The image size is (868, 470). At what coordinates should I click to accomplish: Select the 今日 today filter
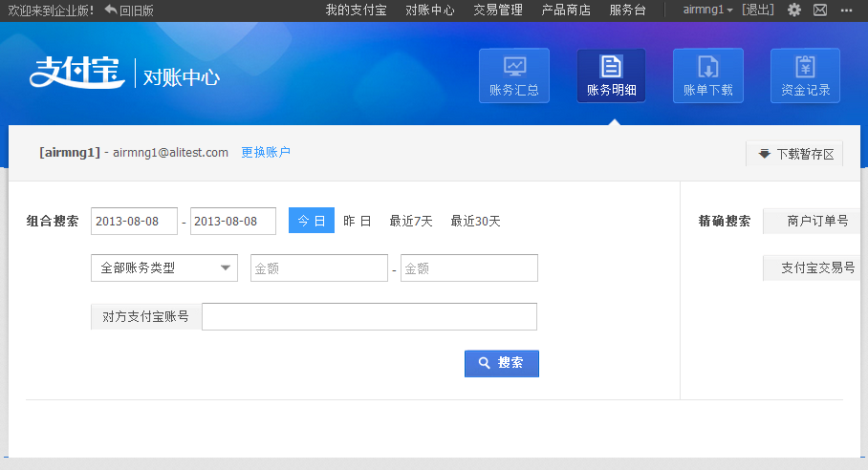click(x=312, y=221)
